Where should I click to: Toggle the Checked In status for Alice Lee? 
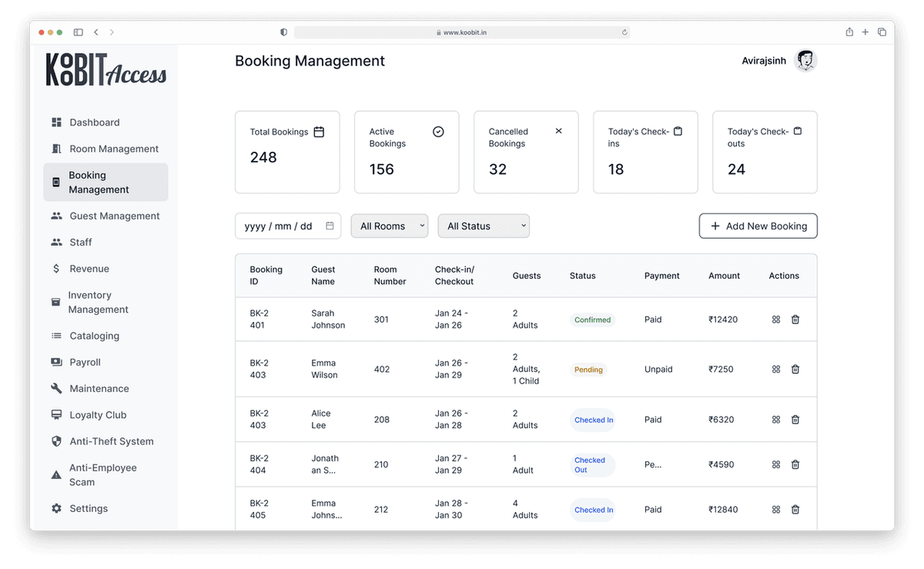[593, 420]
